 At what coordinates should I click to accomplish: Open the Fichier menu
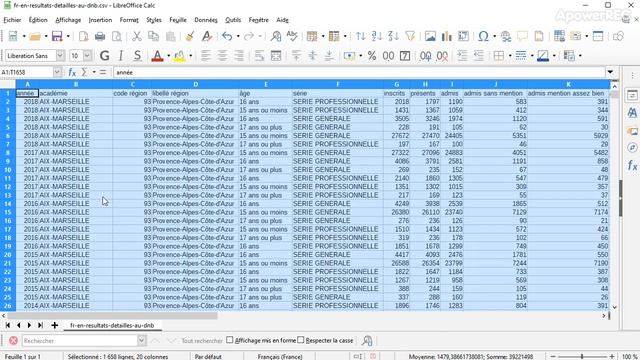[x=12, y=20]
